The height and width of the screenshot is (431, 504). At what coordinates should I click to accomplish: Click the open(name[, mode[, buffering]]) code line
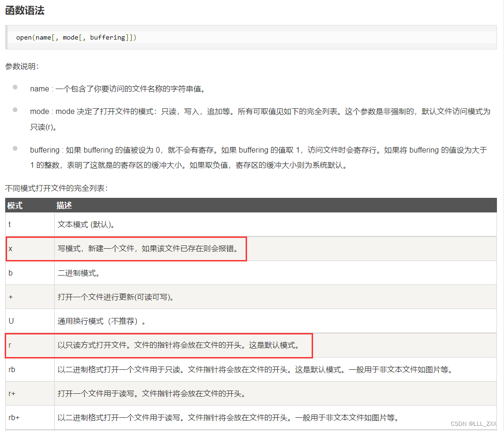76,38
